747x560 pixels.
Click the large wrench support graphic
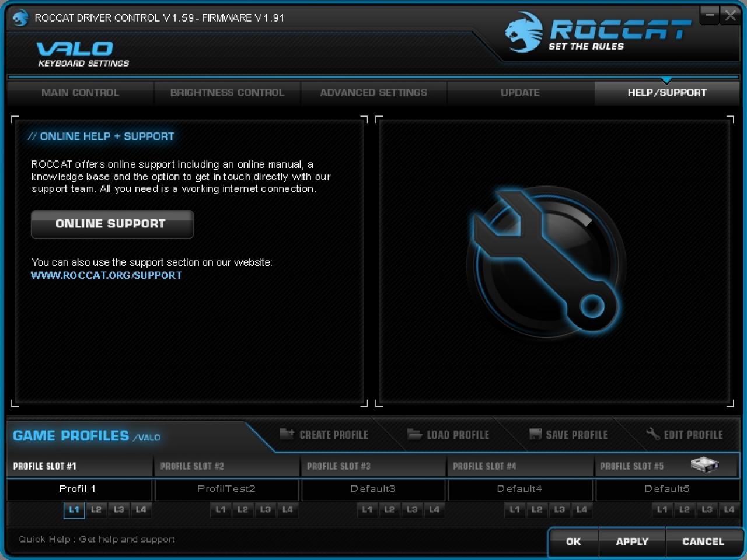546,261
